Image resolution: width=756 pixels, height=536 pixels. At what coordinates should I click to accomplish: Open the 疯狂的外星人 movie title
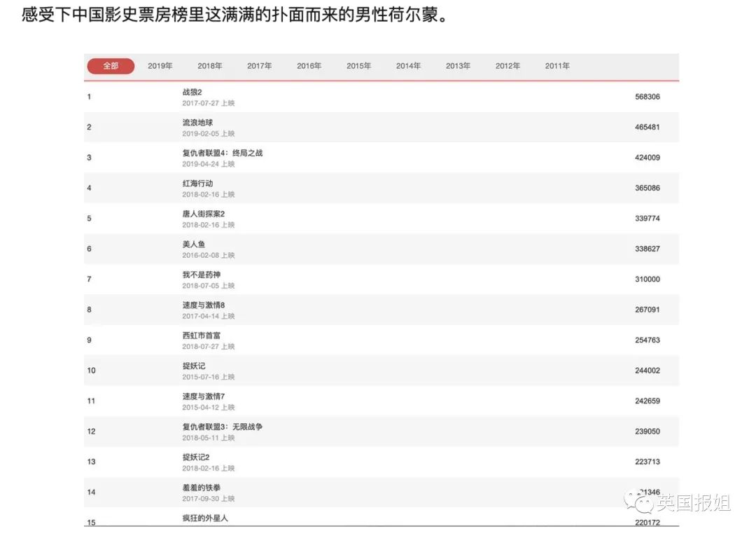click(x=205, y=518)
